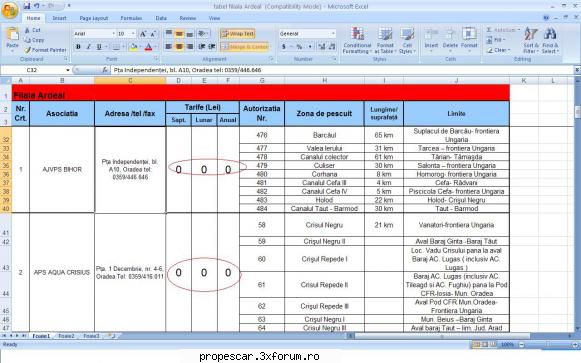Toggle Align Text Left

click(169, 47)
